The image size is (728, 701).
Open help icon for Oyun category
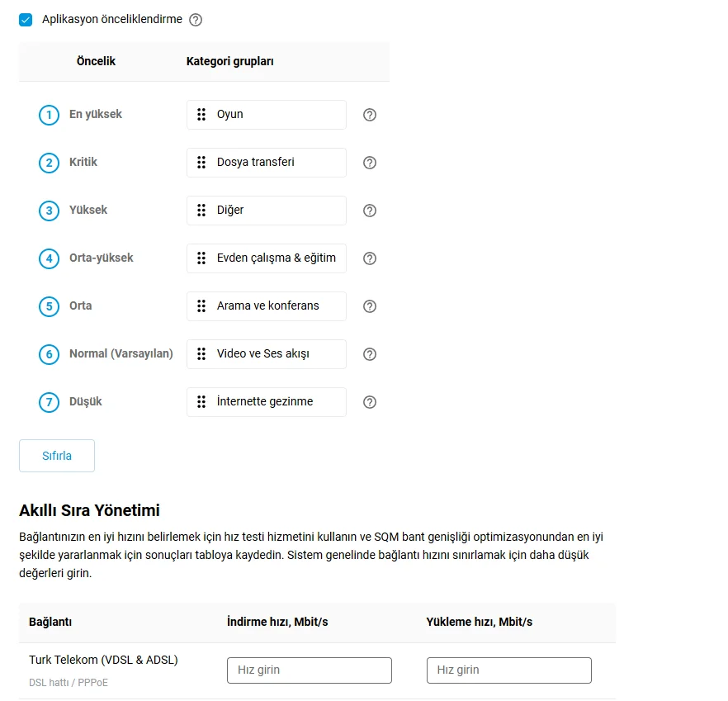click(370, 115)
